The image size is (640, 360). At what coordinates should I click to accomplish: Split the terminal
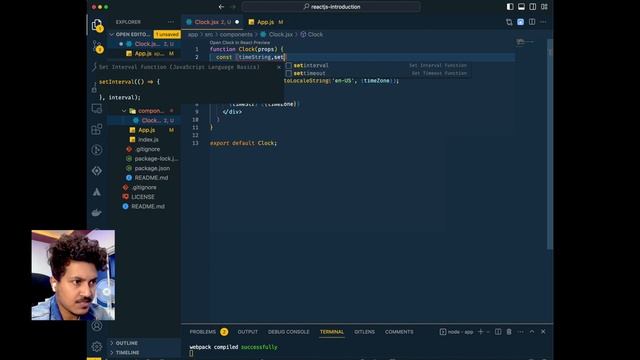pos(498,332)
